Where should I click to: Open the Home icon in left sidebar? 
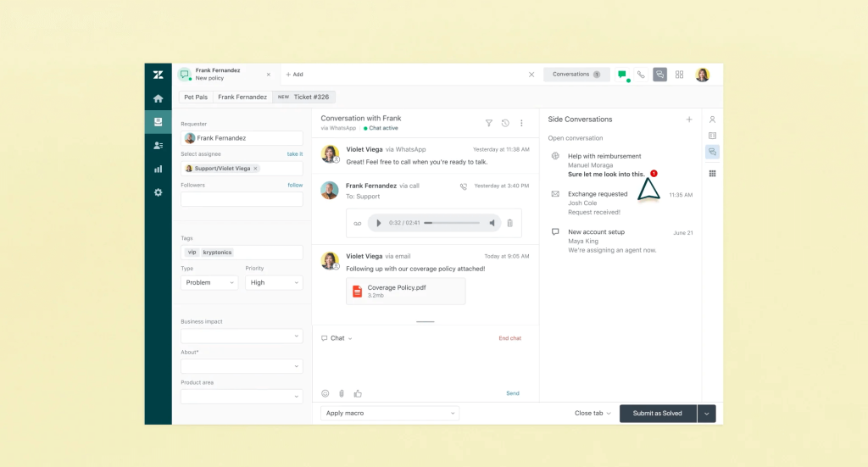tap(158, 98)
